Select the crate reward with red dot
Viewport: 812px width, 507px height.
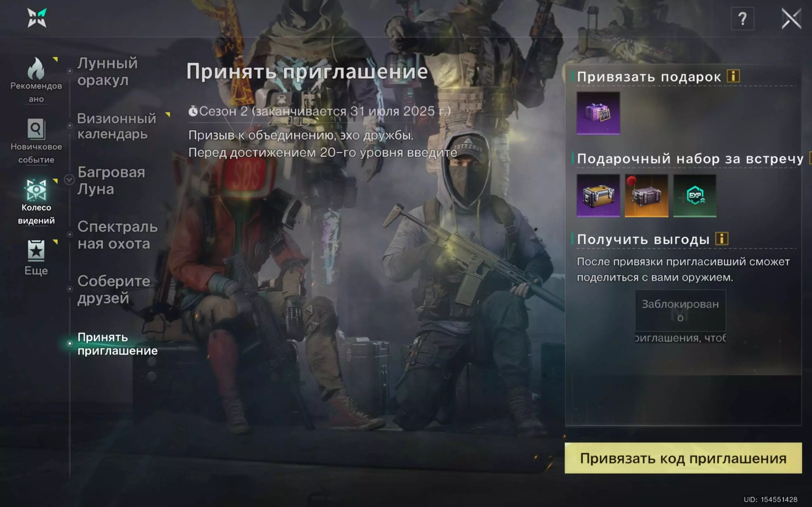[x=646, y=196]
